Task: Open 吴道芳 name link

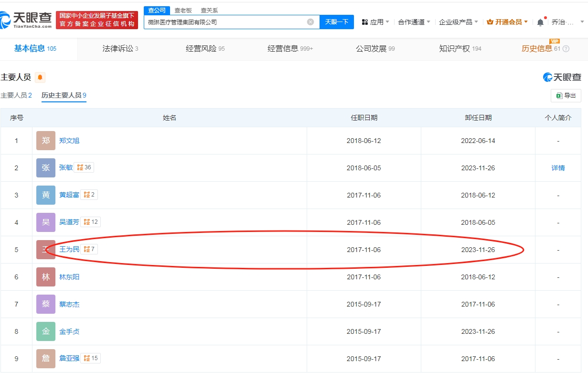Action: 69,222
